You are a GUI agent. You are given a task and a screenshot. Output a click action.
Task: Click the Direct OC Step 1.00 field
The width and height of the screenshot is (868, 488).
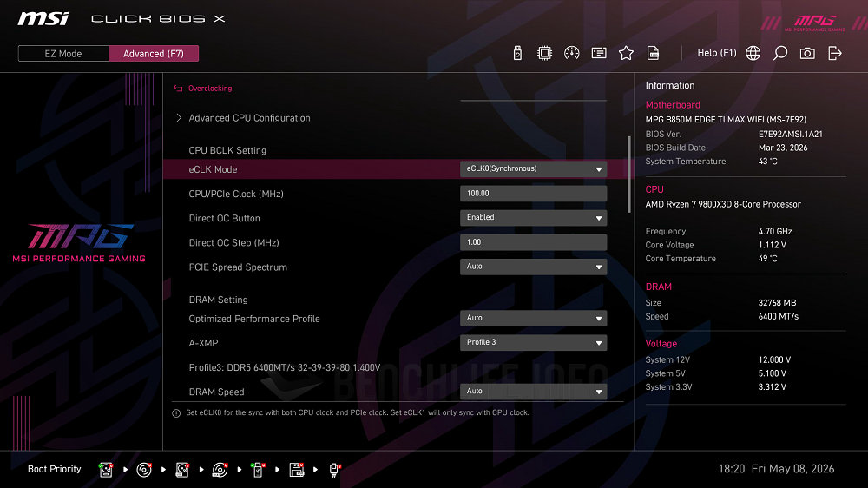[533, 242]
